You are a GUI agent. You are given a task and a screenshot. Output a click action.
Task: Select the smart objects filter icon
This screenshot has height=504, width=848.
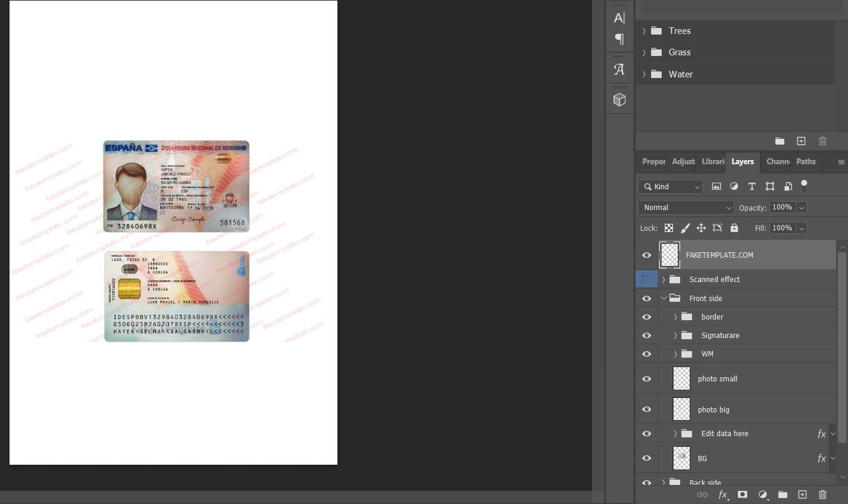787,186
